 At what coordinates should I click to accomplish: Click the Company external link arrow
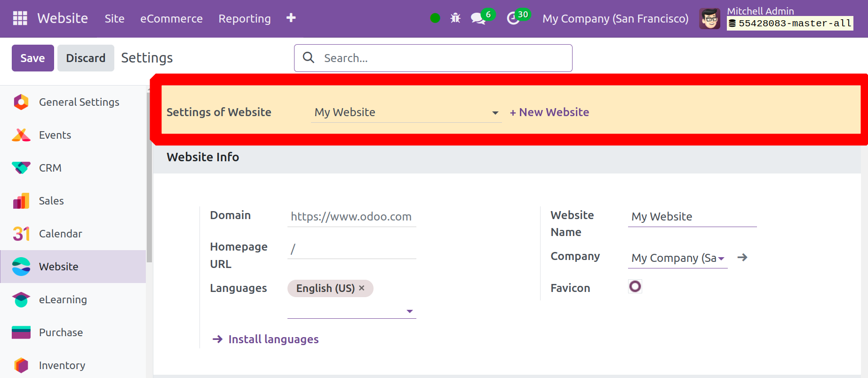tap(742, 258)
